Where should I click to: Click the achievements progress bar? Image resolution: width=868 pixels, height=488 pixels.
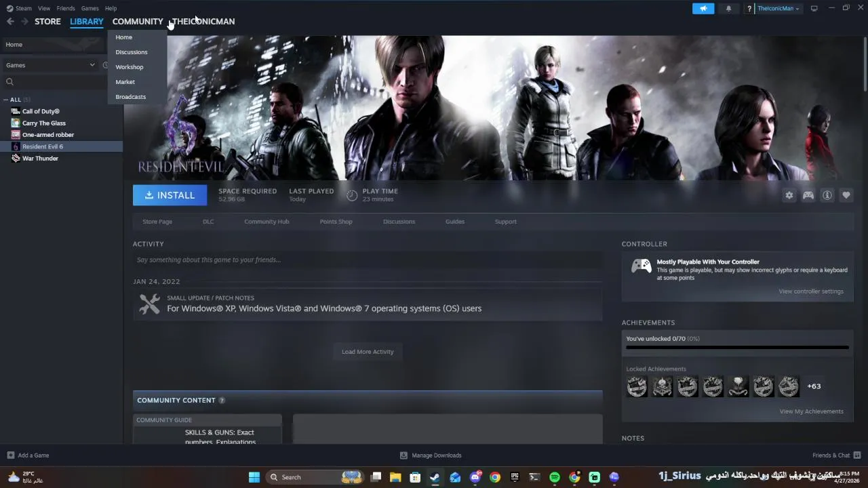pos(737,348)
